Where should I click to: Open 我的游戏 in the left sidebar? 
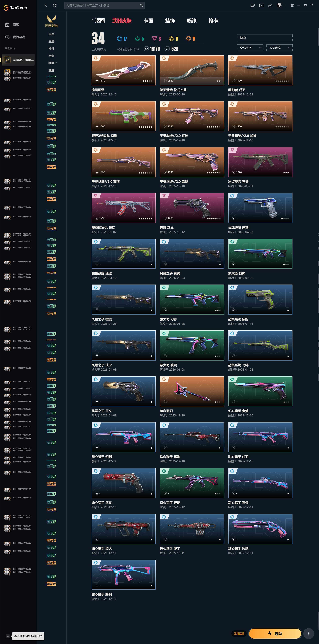pyautogui.click(x=15, y=37)
